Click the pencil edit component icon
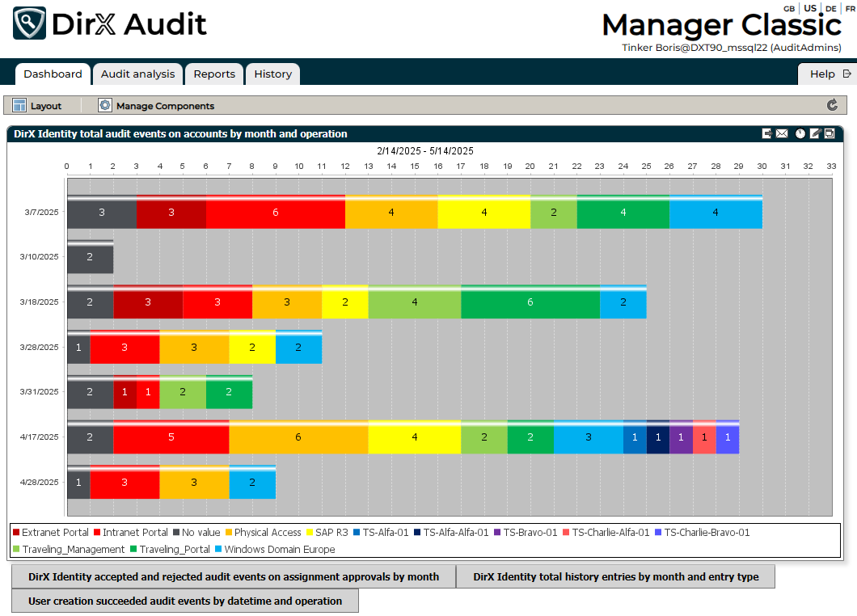The height and width of the screenshot is (616, 857). pos(815,134)
